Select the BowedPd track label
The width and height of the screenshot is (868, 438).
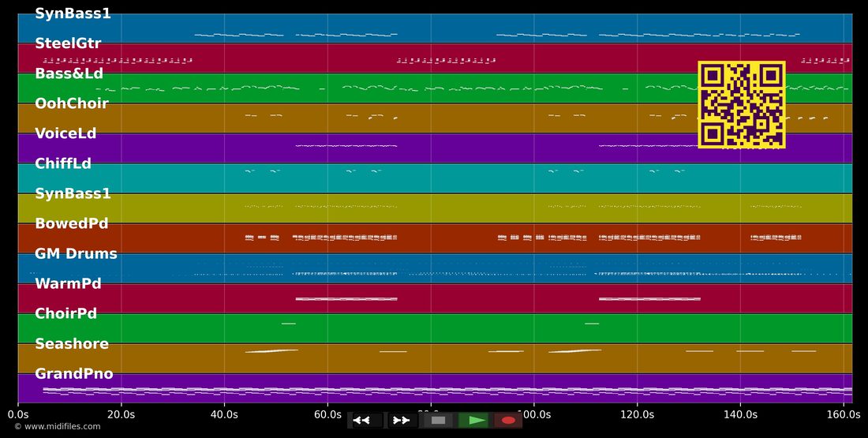click(x=71, y=223)
